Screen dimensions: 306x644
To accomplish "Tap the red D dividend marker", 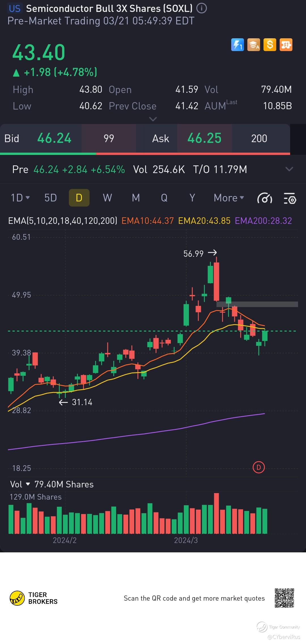I will click(258, 467).
